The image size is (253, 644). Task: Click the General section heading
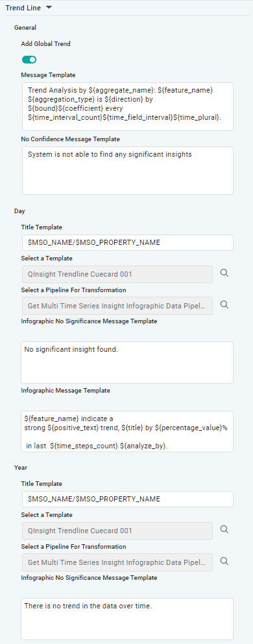click(25, 27)
